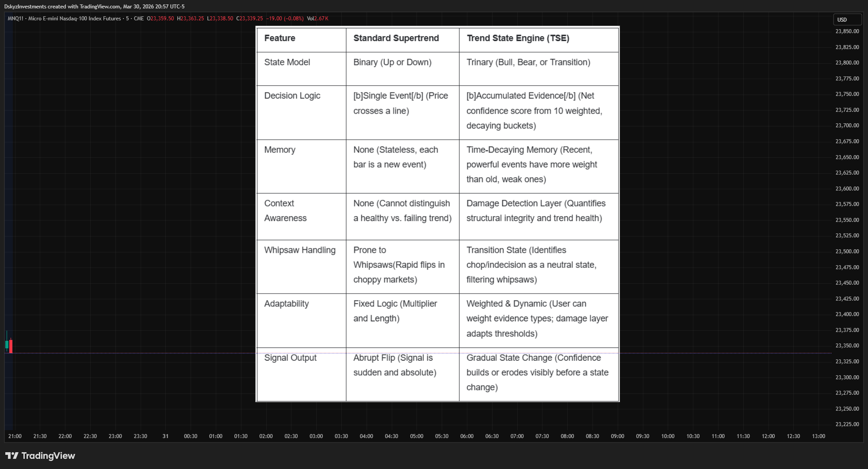Click the 23,850.00 price axis label

[x=847, y=31]
